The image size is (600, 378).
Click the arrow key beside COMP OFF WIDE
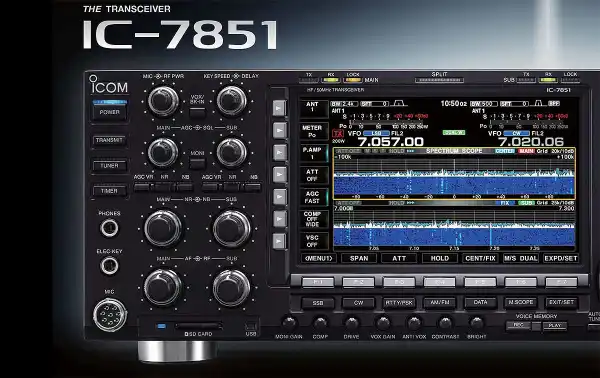click(279, 219)
